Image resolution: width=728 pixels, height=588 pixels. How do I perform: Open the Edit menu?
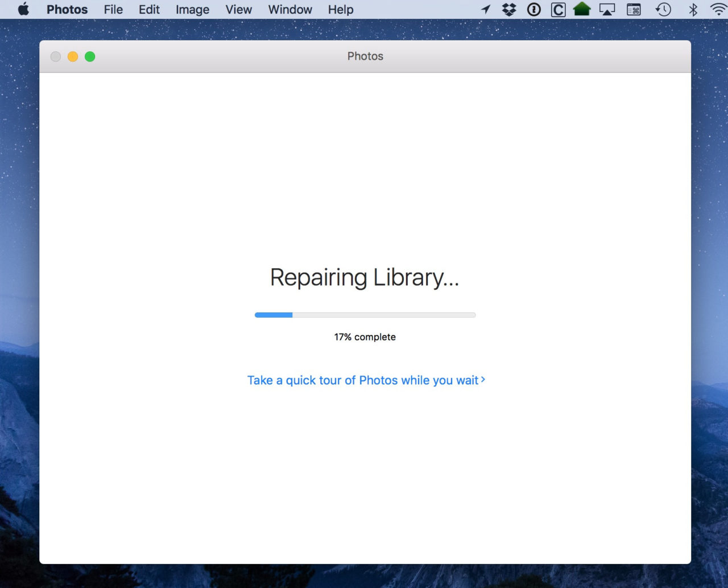[x=149, y=10]
